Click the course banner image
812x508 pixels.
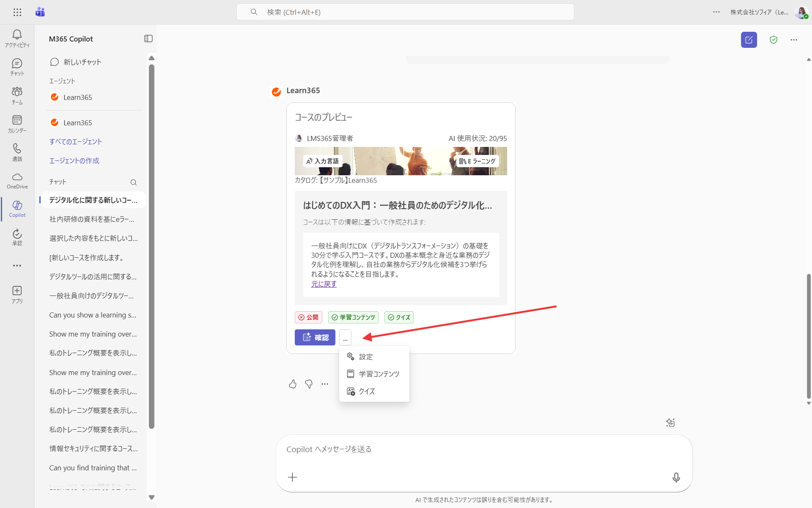tap(401, 161)
